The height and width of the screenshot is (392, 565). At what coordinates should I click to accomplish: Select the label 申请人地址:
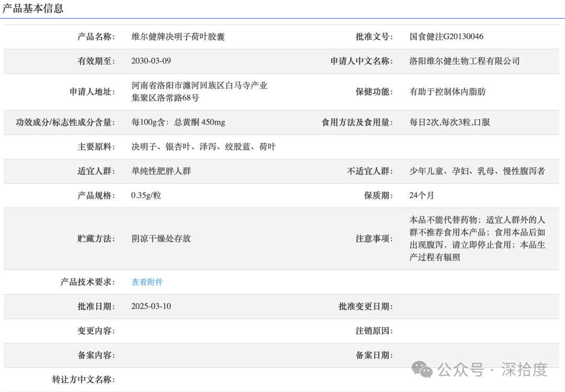coord(92,92)
